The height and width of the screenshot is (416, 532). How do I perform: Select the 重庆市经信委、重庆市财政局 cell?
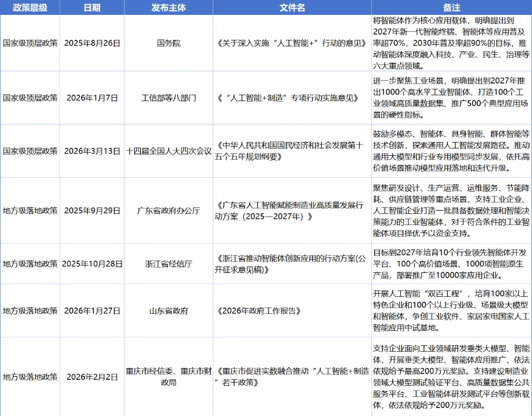(169, 377)
